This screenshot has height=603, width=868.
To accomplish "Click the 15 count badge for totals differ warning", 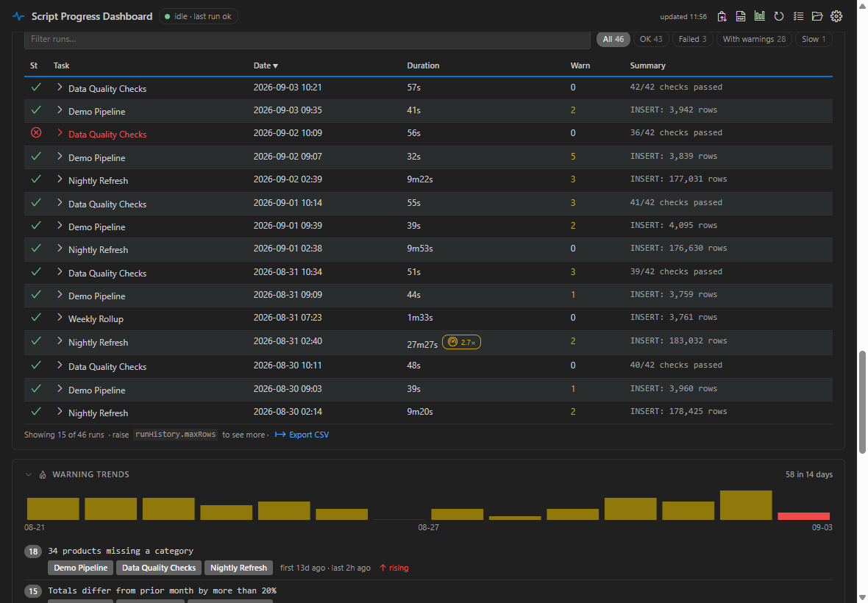I will tap(33, 591).
